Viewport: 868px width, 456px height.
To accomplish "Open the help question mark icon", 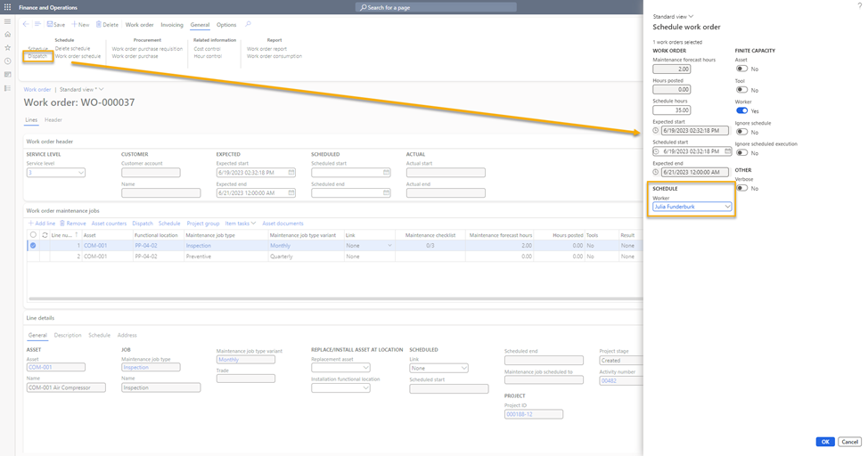I will (x=860, y=5).
